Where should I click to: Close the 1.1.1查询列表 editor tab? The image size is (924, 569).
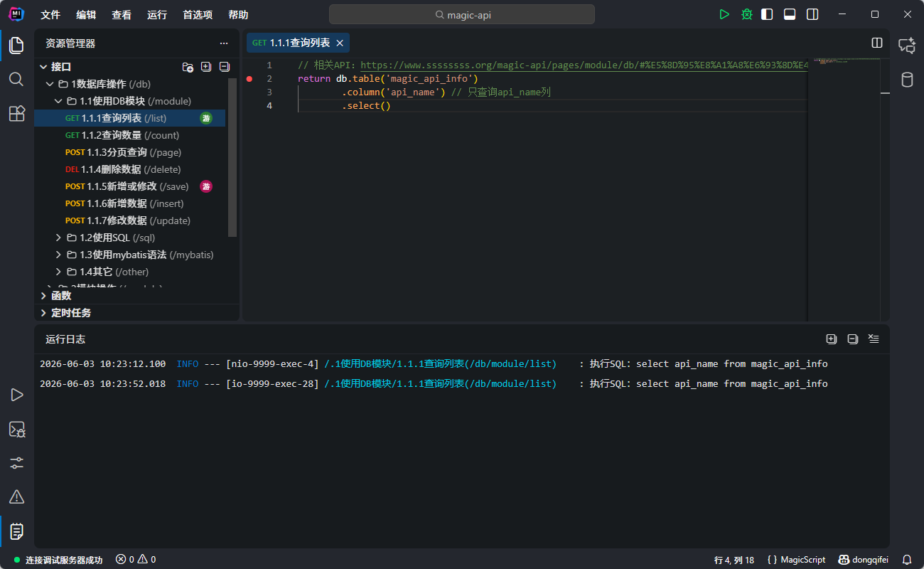pyautogui.click(x=340, y=43)
